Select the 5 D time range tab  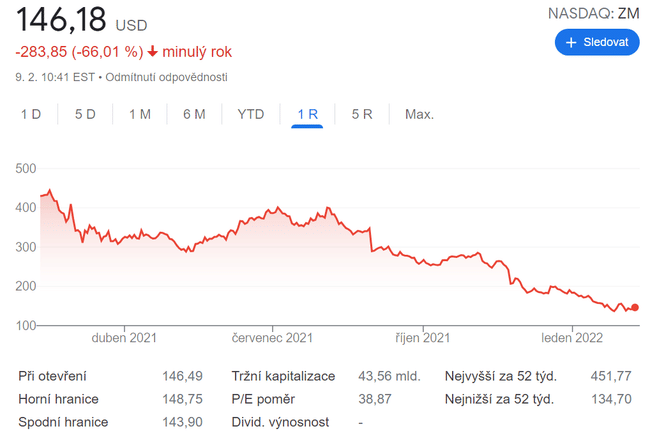click(x=85, y=114)
